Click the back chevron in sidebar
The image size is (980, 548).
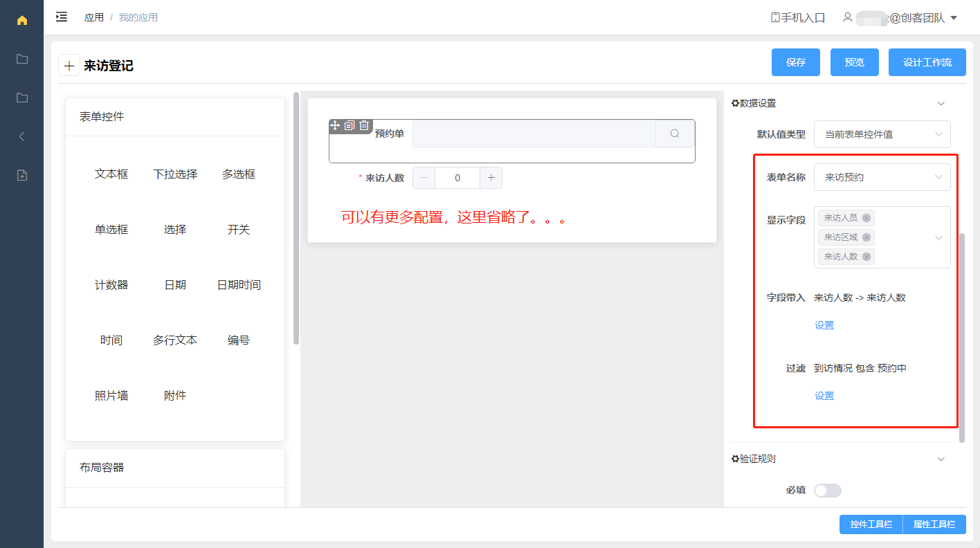[22, 136]
